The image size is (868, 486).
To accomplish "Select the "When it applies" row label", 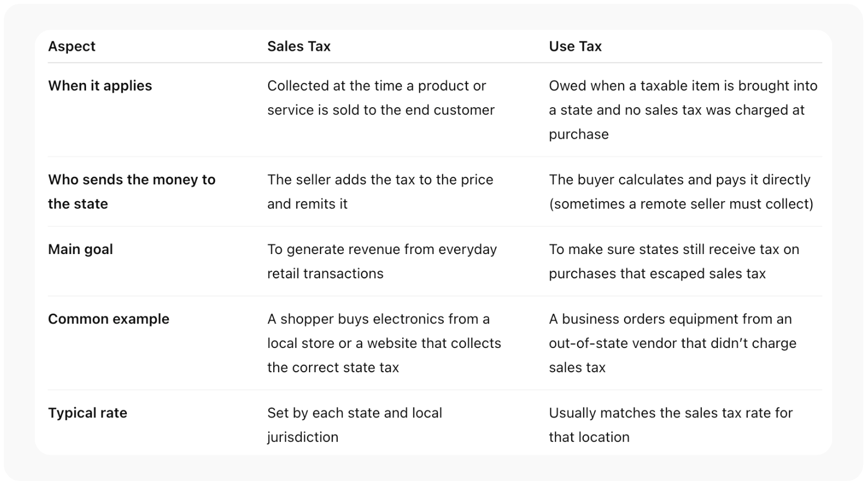I will pos(100,86).
